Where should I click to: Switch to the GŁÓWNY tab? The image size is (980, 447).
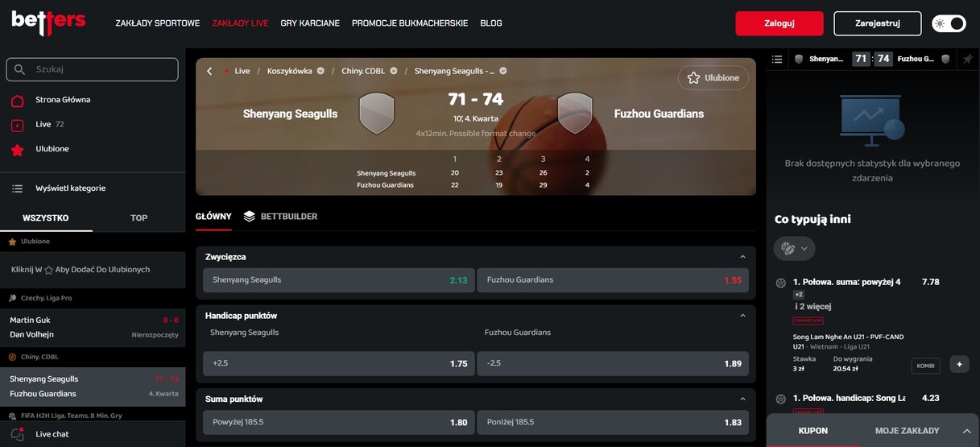coord(213,217)
